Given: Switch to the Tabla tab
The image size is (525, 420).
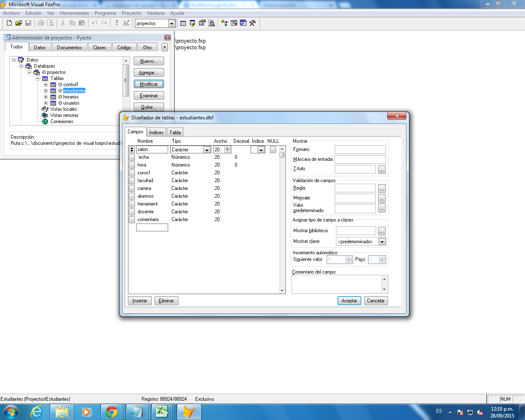Looking at the screenshot, I should (x=175, y=132).
